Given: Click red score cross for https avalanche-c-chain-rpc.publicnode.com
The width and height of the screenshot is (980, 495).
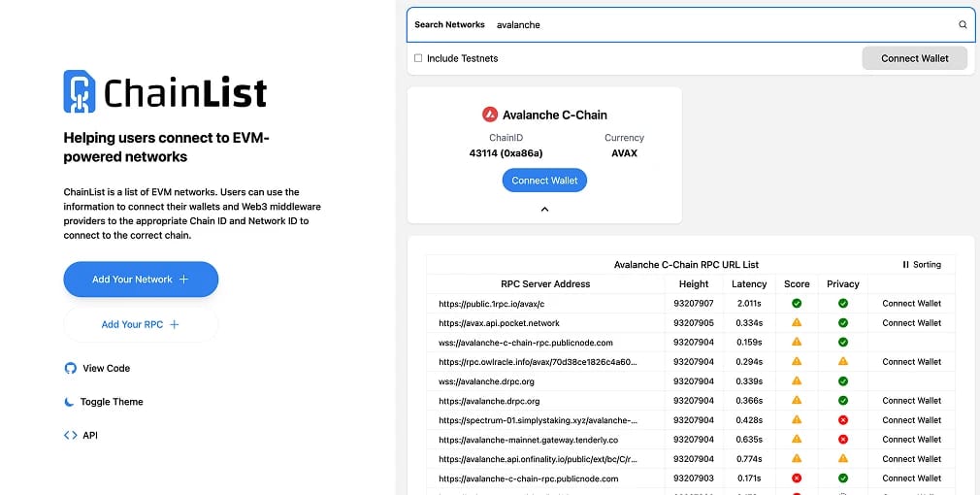Looking at the screenshot, I should click(x=797, y=478).
